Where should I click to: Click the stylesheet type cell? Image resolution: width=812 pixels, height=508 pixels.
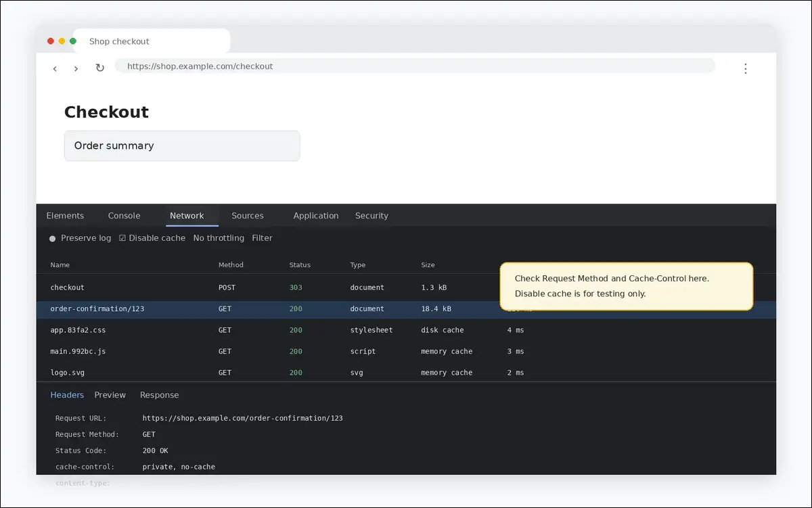[x=371, y=330]
